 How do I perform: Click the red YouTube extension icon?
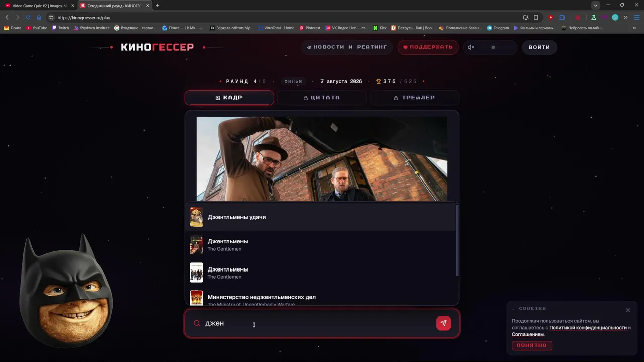coord(551,18)
